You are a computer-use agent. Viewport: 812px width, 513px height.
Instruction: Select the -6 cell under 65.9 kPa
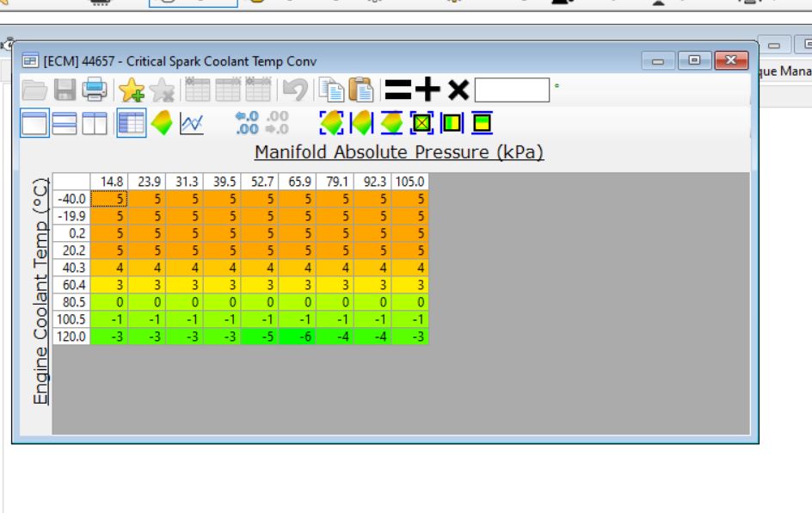(298, 337)
